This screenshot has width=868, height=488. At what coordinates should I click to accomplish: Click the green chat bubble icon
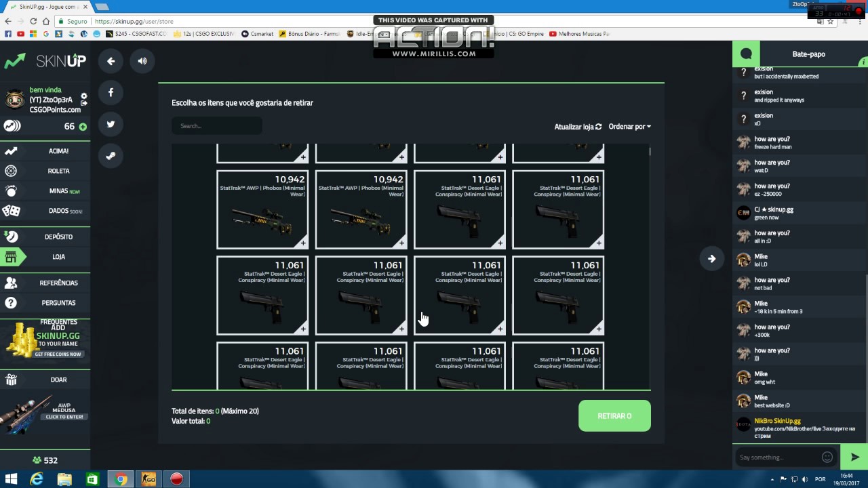tap(746, 54)
